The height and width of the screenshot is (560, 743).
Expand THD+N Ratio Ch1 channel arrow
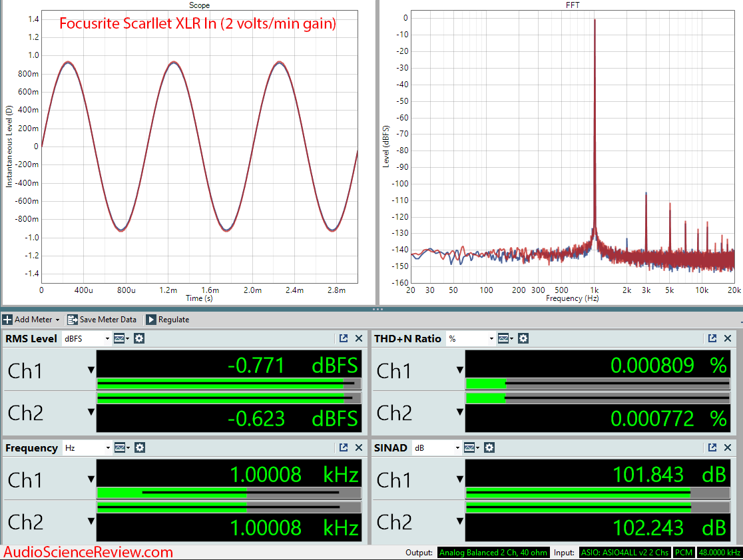[x=459, y=370]
